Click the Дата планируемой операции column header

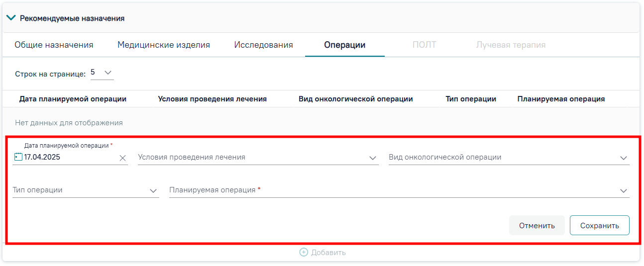pyautogui.click(x=73, y=99)
